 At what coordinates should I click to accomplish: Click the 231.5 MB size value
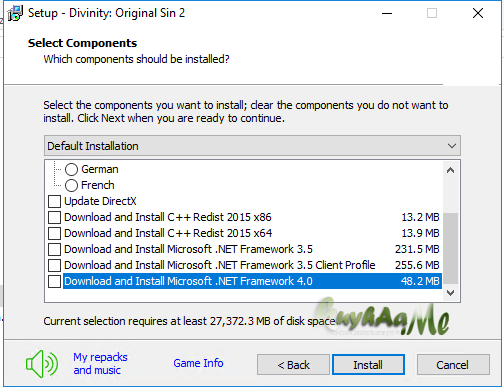(x=417, y=249)
